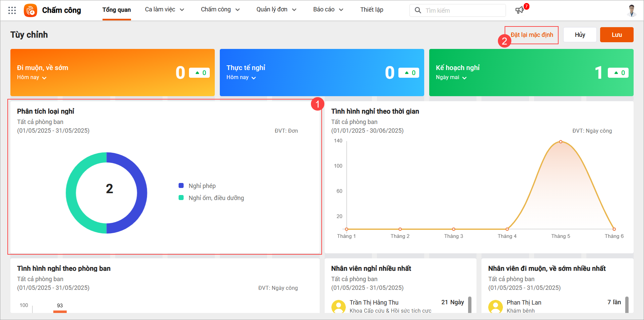
Task: Toggle the Nghỉ ốm, điều dưỡng legend item
Action: (212, 198)
